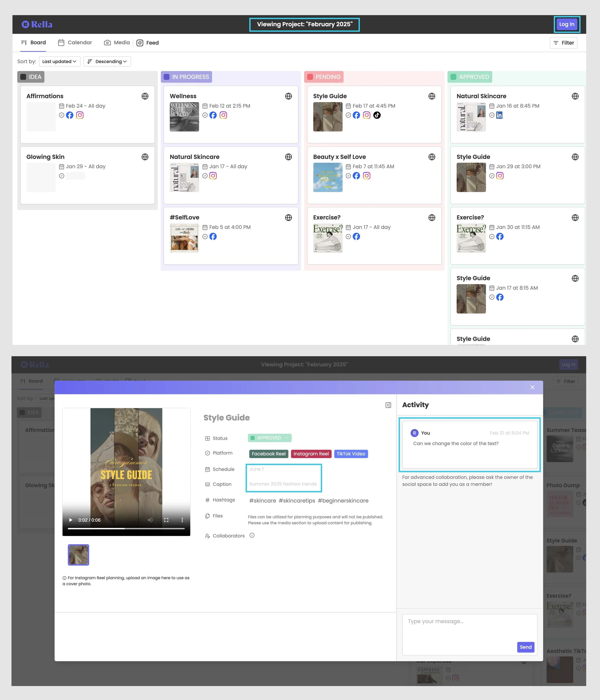Open the Last updated sort dropdown
The image size is (600, 700).
[60, 61]
